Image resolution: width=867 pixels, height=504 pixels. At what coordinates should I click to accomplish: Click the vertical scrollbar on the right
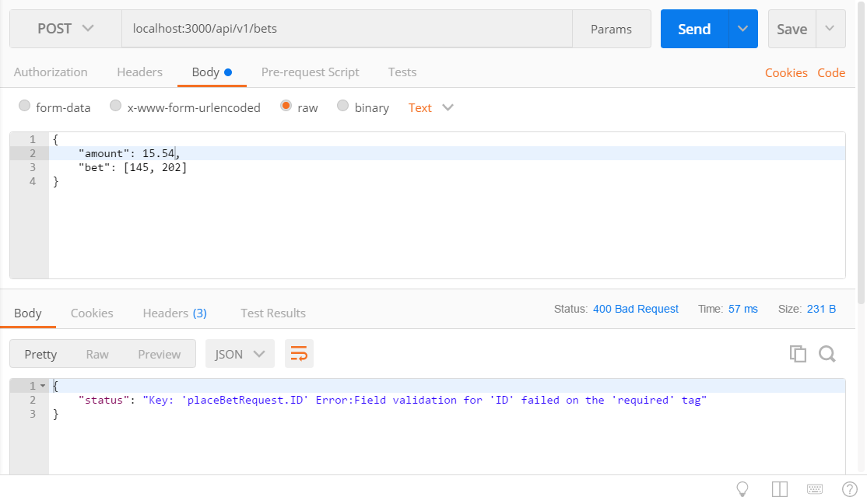coord(861,152)
